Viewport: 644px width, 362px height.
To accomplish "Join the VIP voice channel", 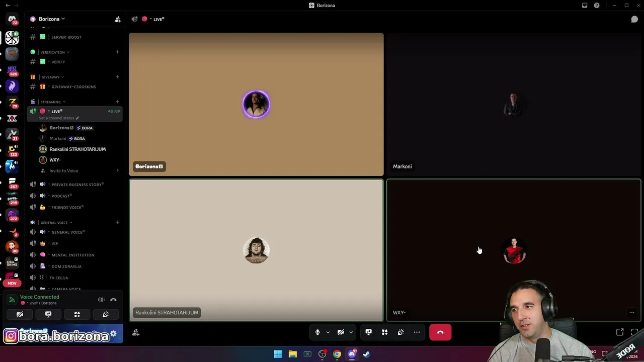I will (x=74, y=243).
